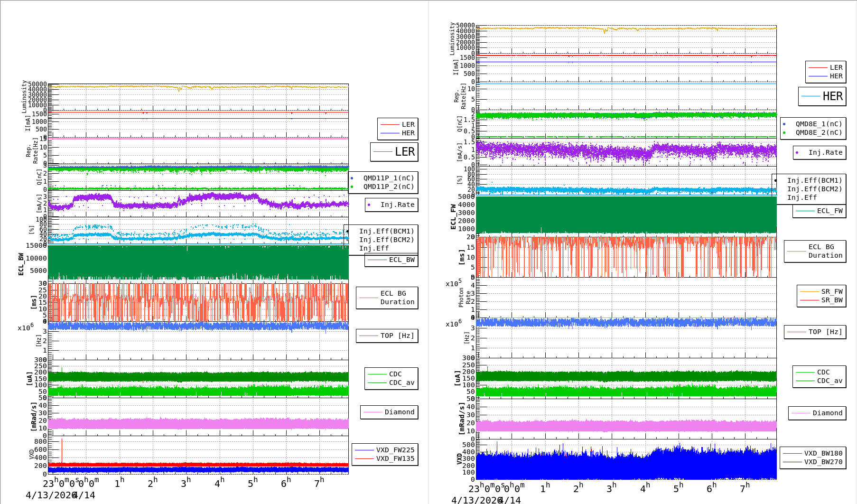Select the large LER title legend box
Image resolution: width=857 pixels, height=504 pixels.
click(394, 152)
